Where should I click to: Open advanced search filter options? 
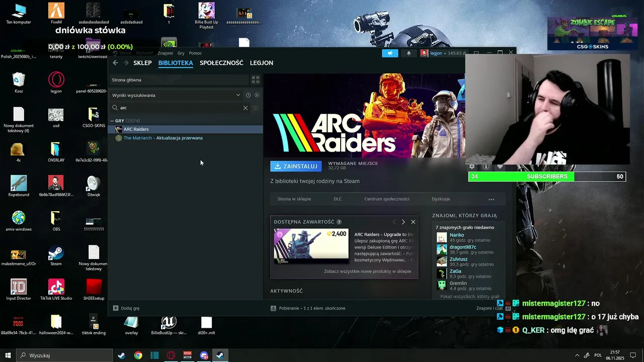pos(256,108)
